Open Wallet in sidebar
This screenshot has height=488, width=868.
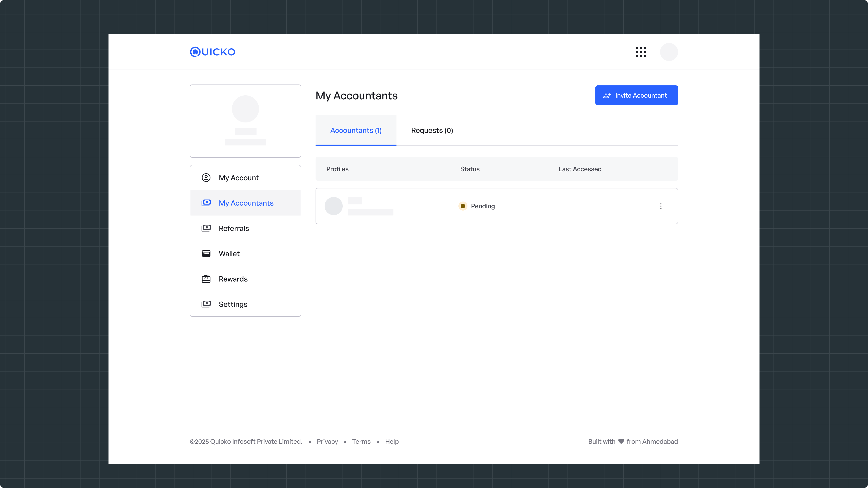[x=245, y=253]
